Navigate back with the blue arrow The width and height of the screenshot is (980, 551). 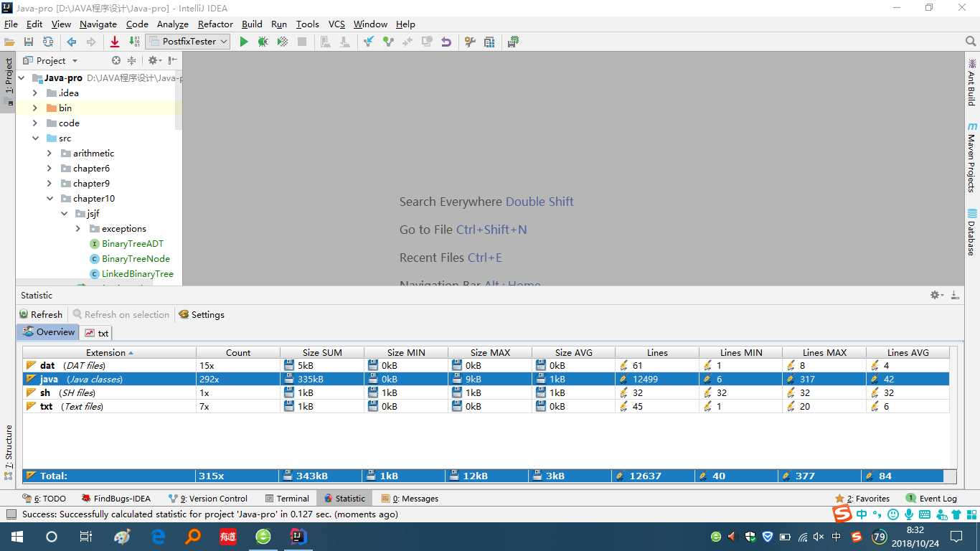(x=72, y=42)
